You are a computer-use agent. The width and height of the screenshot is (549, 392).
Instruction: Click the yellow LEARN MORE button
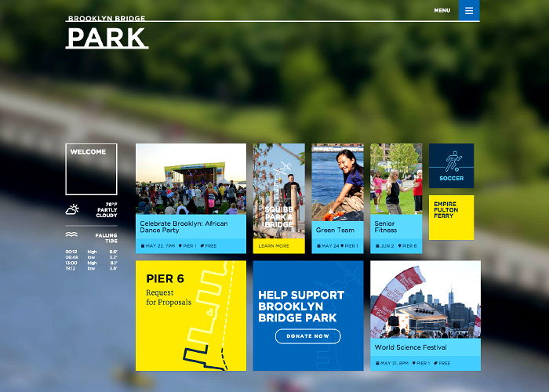coord(279,246)
